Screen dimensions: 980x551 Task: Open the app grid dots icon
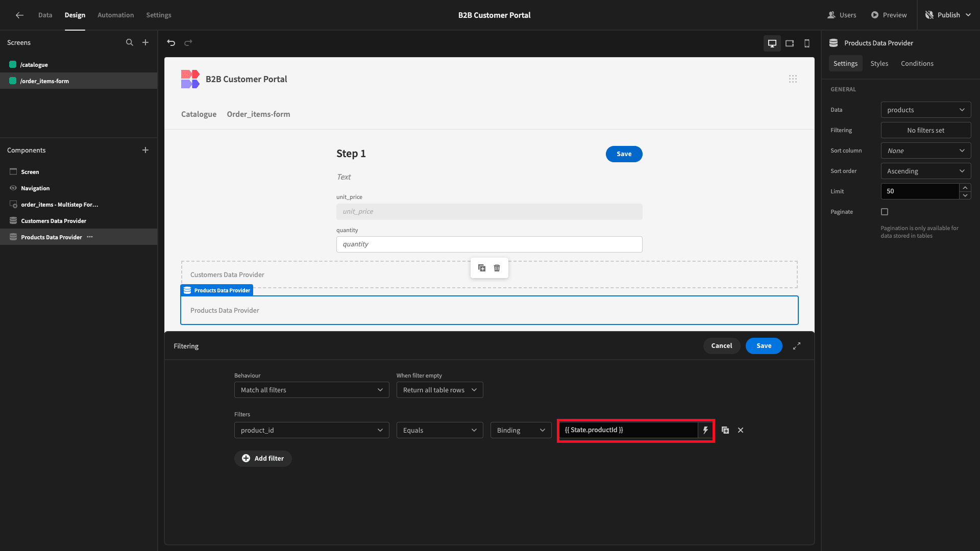pyautogui.click(x=793, y=79)
